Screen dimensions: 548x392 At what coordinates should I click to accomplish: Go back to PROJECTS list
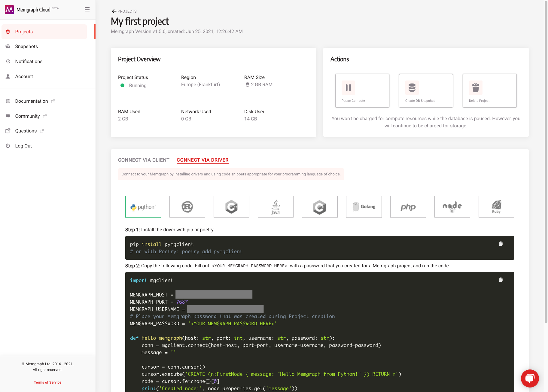coord(124,11)
